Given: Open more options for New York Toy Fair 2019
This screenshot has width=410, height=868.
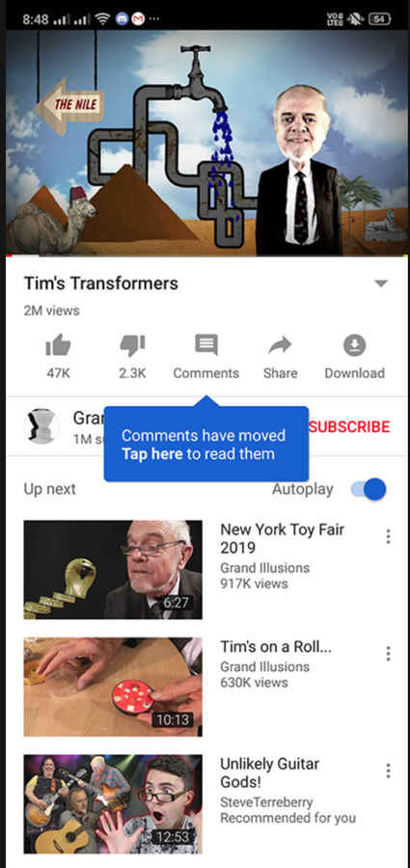Looking at the screenshot, I should pyautogui.click(x=388, y=536).
